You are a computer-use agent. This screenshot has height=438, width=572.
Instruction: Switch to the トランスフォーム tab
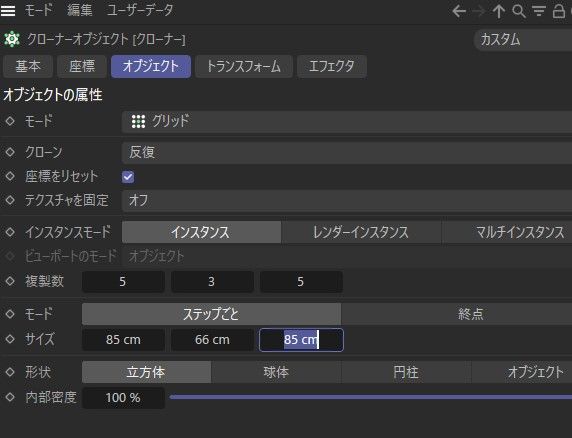(x=244, y=66)
